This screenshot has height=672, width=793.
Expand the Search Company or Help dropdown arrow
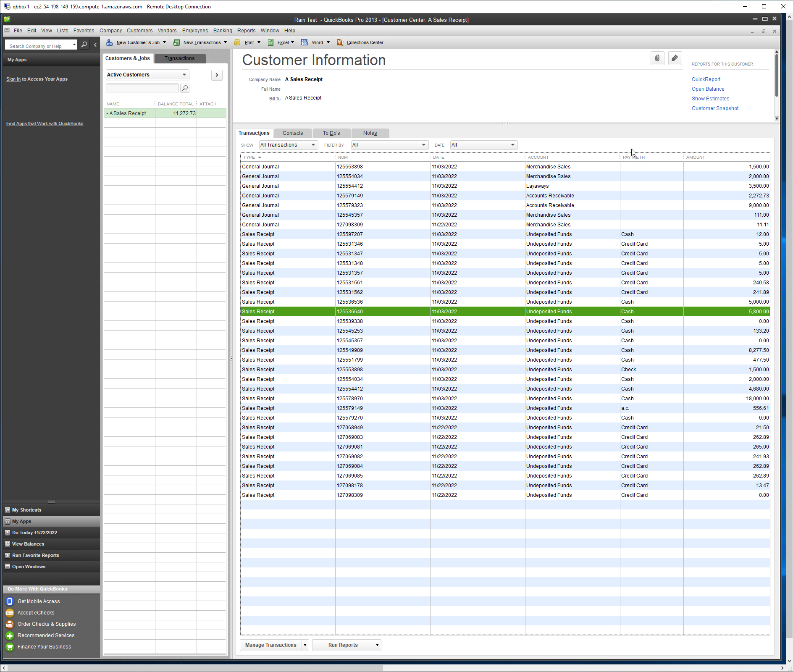pos(74,45)
